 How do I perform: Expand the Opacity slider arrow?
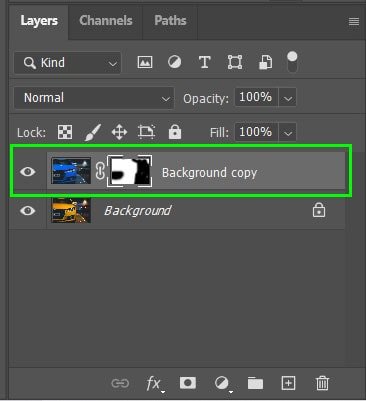288,98
